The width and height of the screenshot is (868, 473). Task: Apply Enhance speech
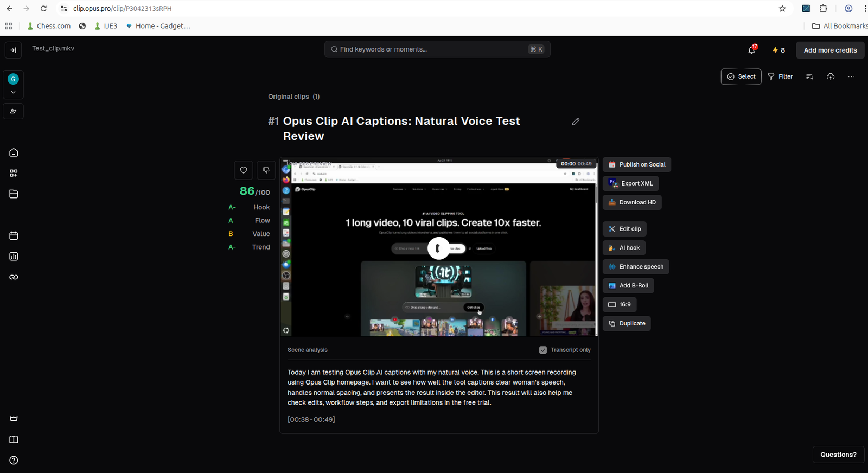(636, 267)
